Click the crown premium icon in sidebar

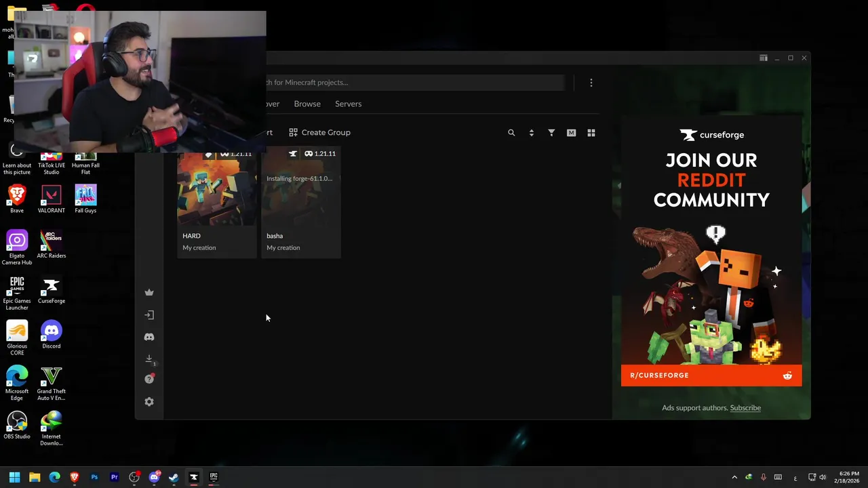(x=149, y=292)
